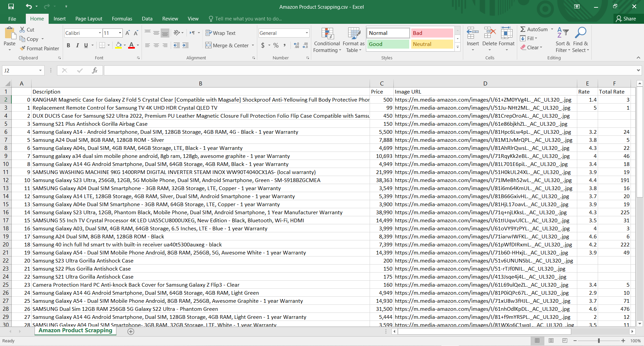This screenshot has height=346, width=644.
Task: Open the Paste options dropdown arrow
Action: tap(10, 50)
